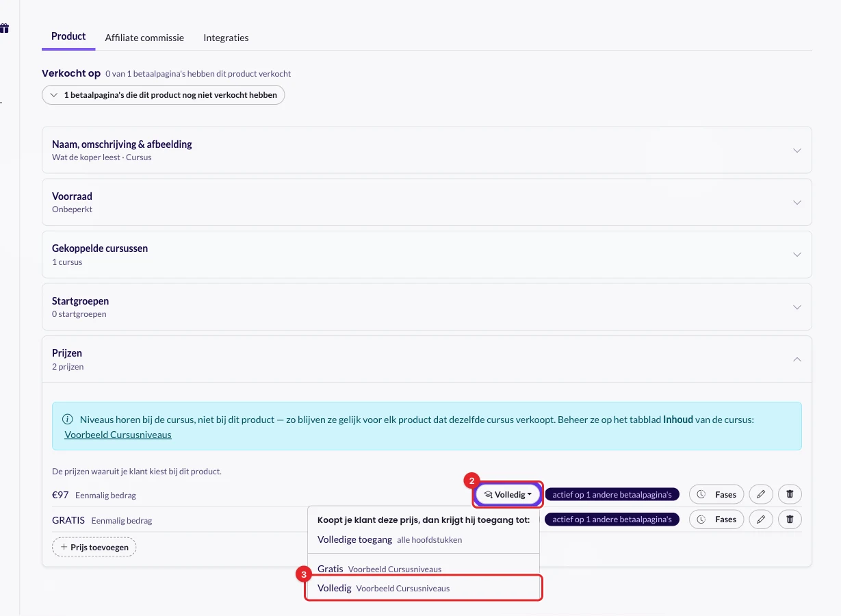The image size is (841, 616).
Task: Switch to the Product tab
Action: tap(68, 36)
